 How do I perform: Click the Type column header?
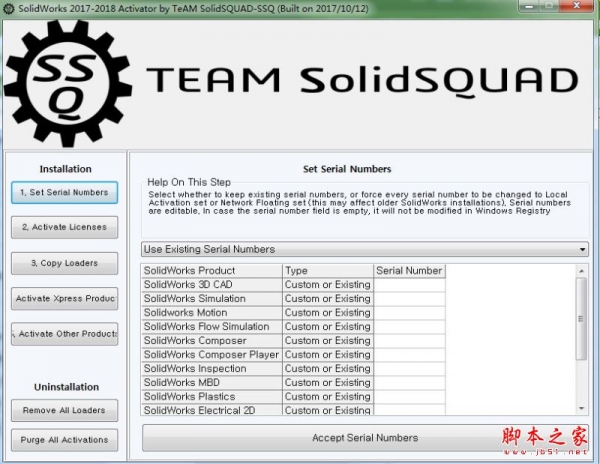coord(328,271)
